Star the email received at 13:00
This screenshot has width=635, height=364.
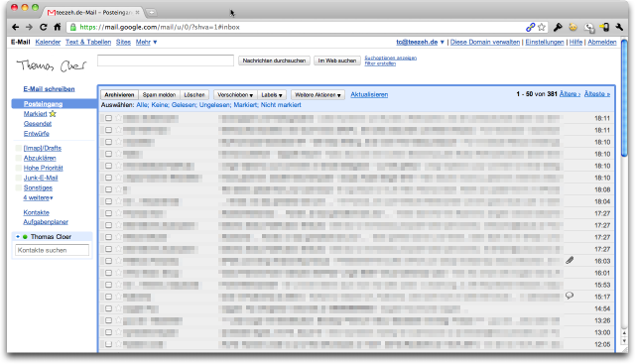point(118,332)
